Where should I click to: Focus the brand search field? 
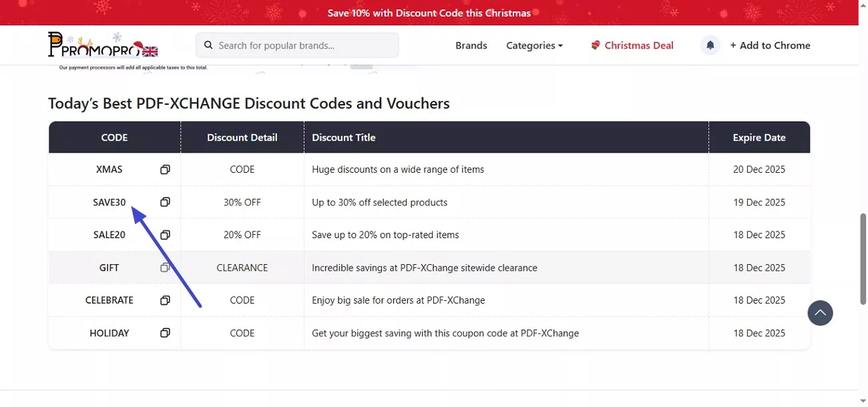[x=304, y=45]
